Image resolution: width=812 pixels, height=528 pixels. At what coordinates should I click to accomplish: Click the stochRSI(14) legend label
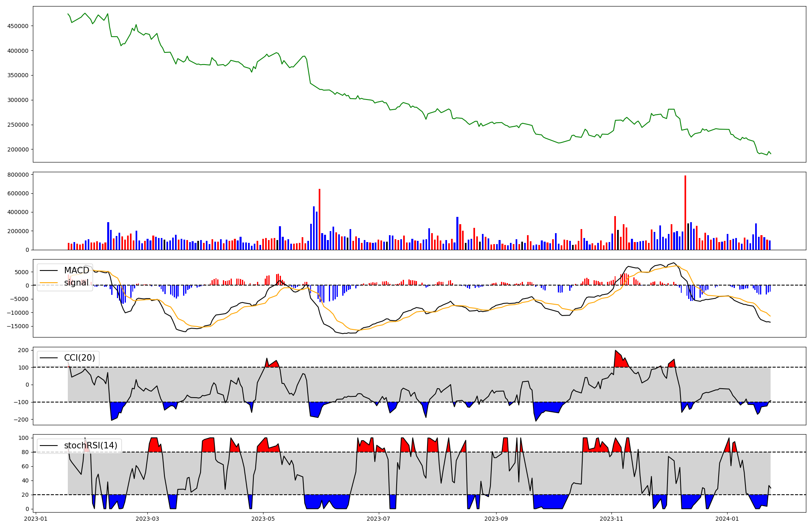tap(91, 446)
